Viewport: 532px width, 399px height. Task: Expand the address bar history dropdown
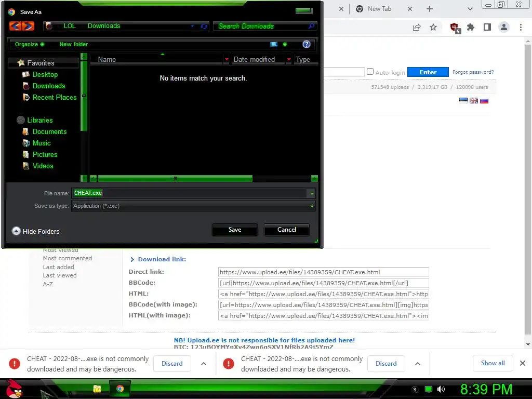click(x=192, y=26)
